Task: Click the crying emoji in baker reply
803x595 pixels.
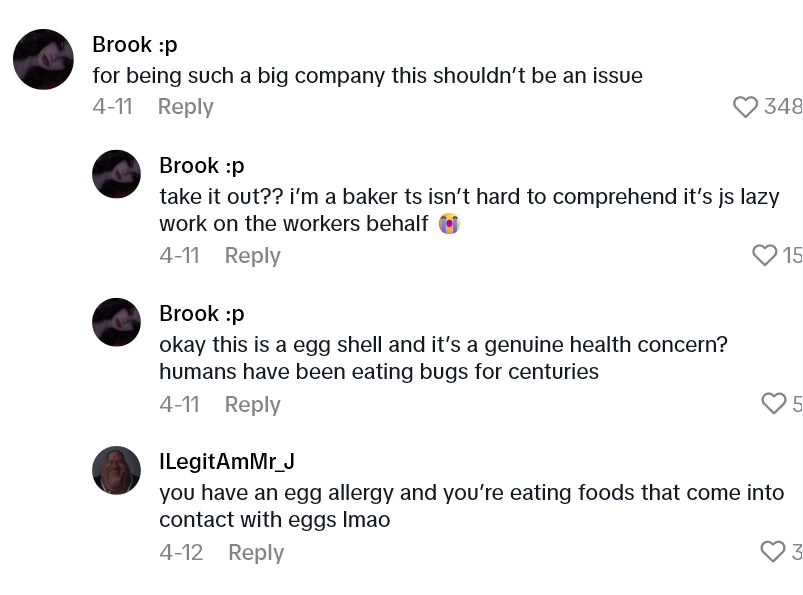Action: coord(449,224)
